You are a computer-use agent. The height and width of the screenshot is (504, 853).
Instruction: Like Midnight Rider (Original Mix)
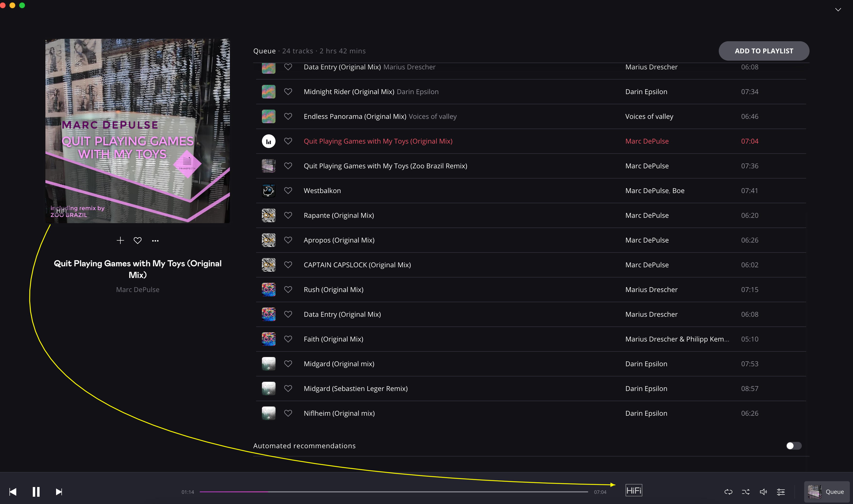(288, 92)
